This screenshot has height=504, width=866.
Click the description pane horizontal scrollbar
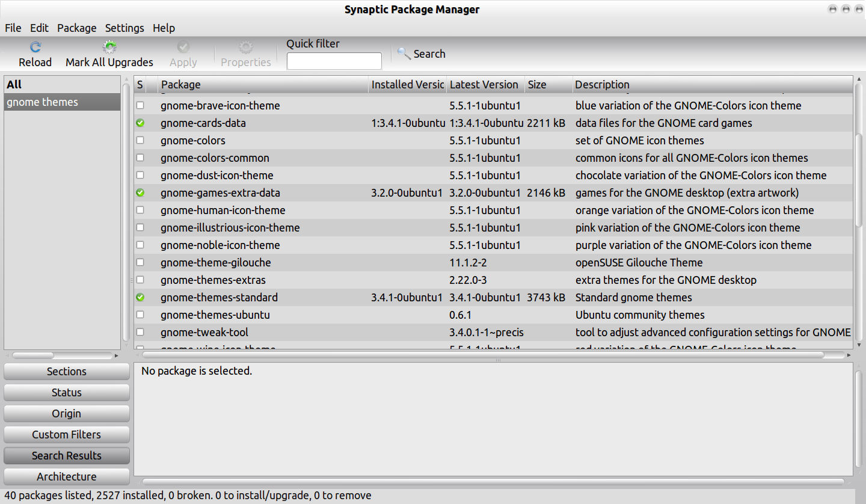(493, 482)
